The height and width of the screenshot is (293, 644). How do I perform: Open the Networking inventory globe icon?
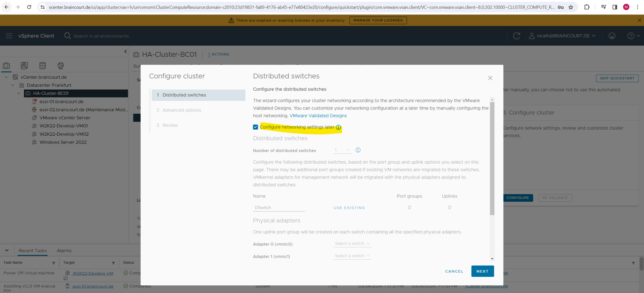pyautogui.click(x=60, y=66)
